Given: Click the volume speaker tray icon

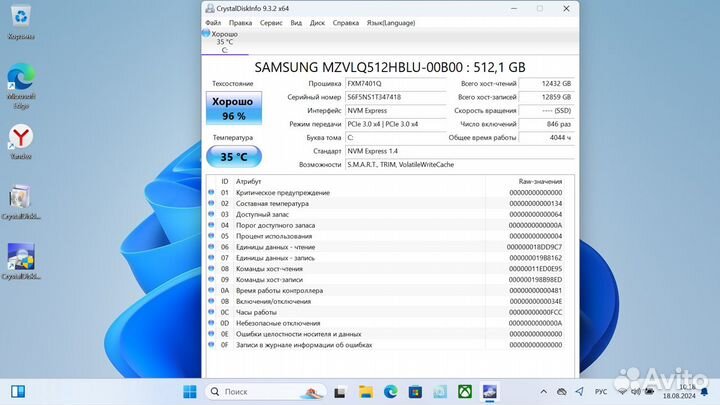Looking at the screenshot, I should (636, 392).
